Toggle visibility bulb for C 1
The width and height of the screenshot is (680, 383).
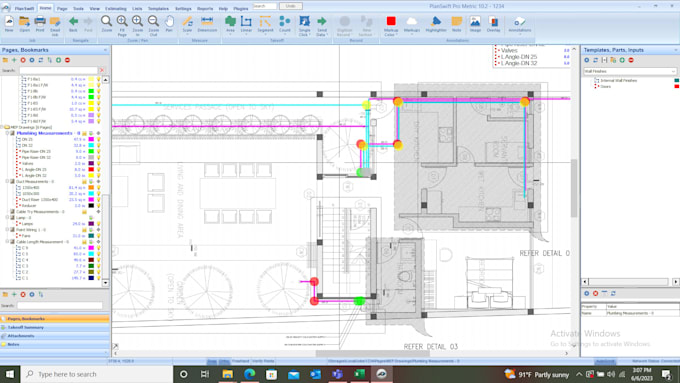[98, 278]
